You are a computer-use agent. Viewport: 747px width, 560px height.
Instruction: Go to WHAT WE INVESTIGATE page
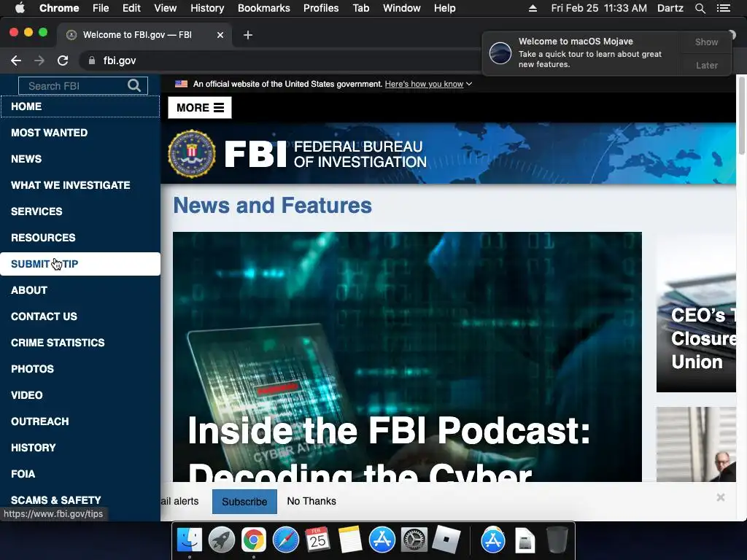coord(80,185)
